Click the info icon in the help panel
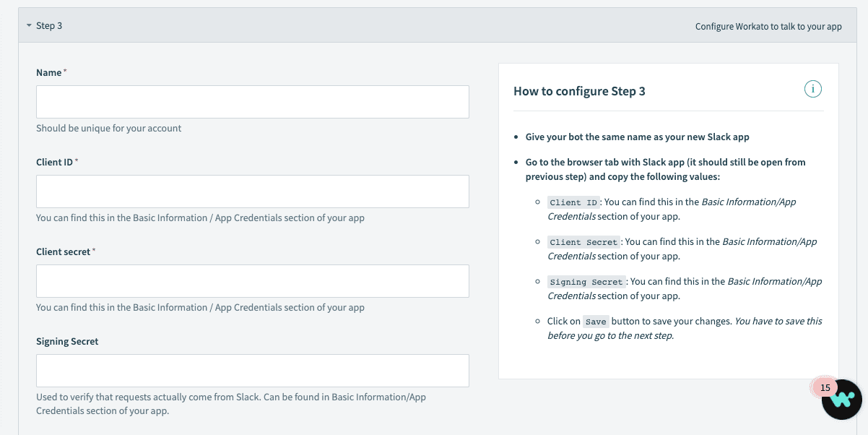 813,90
